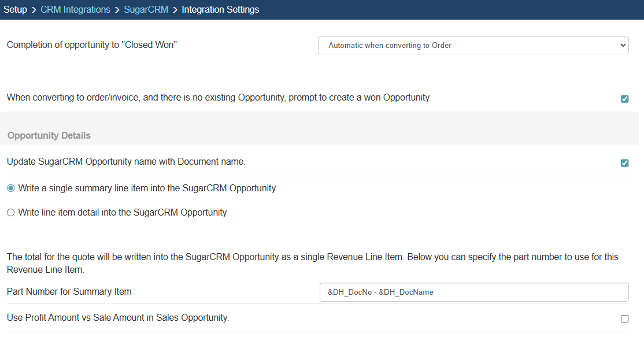Click the 'Part Number for Summary Item' label

tap(69, 292)
